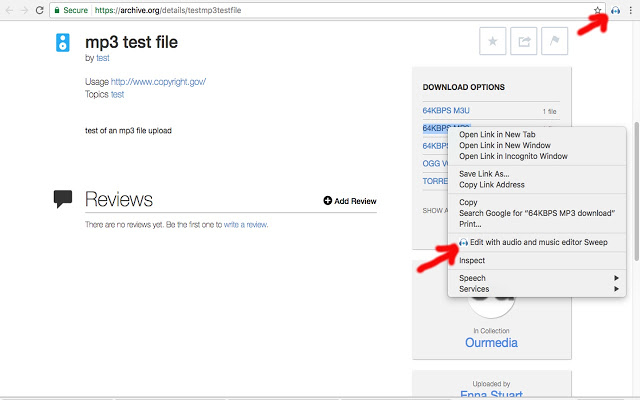Click 'test of an mp3 file upload' description
This screenshot has width=640, height=400.
pos(128,131)
